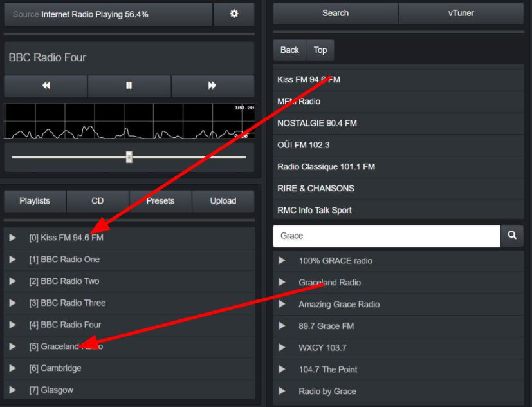Click the Amazing Grace Radio result name
Screen dimensions: 532x407
(x=339, y=304)
